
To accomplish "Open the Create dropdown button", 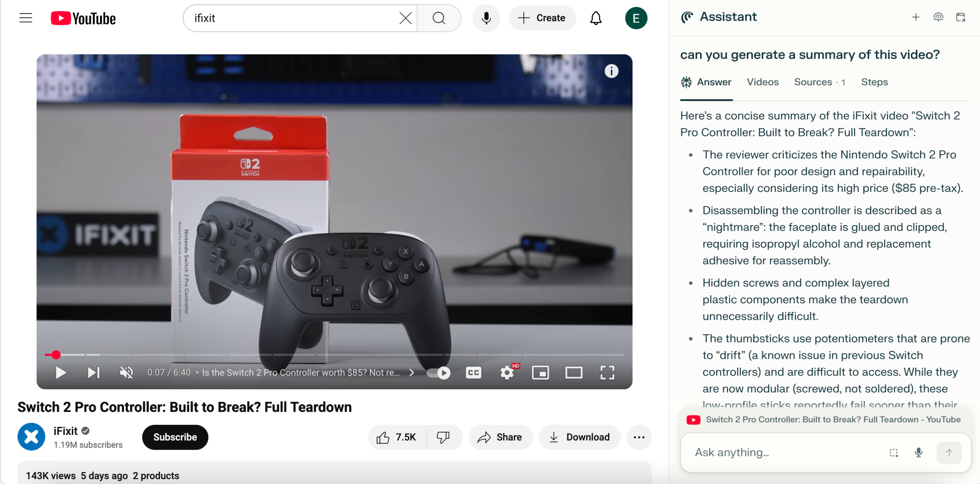I will pos(542,18).
